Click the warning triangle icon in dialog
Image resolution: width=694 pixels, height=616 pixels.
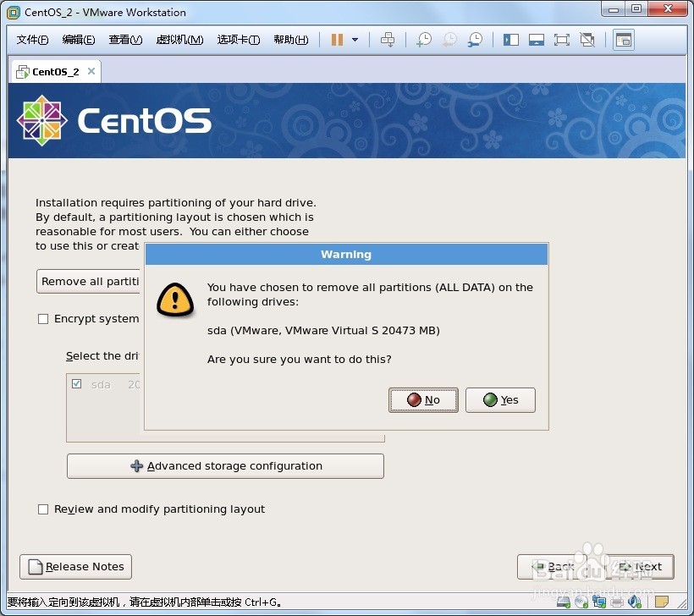175,300
